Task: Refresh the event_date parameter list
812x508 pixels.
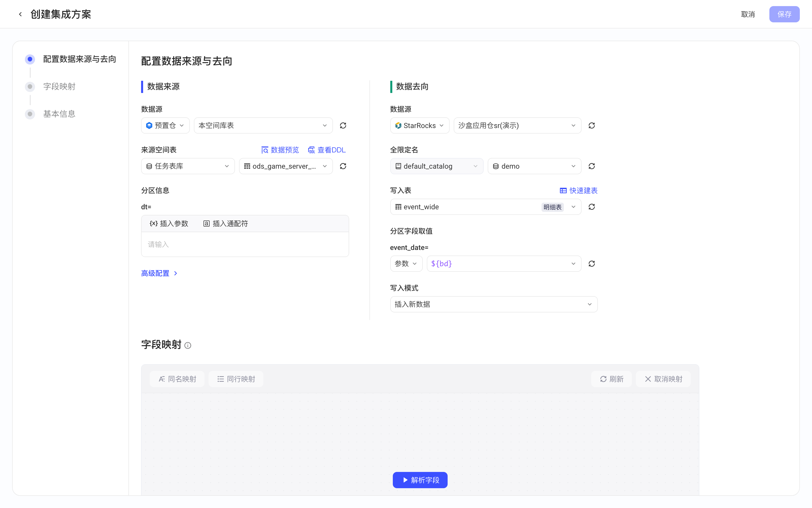Action: click(591, 263)
